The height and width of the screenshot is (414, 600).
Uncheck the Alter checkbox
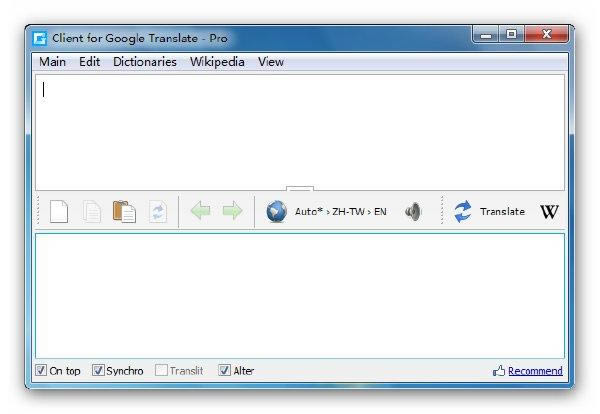[x=224, y=370]
